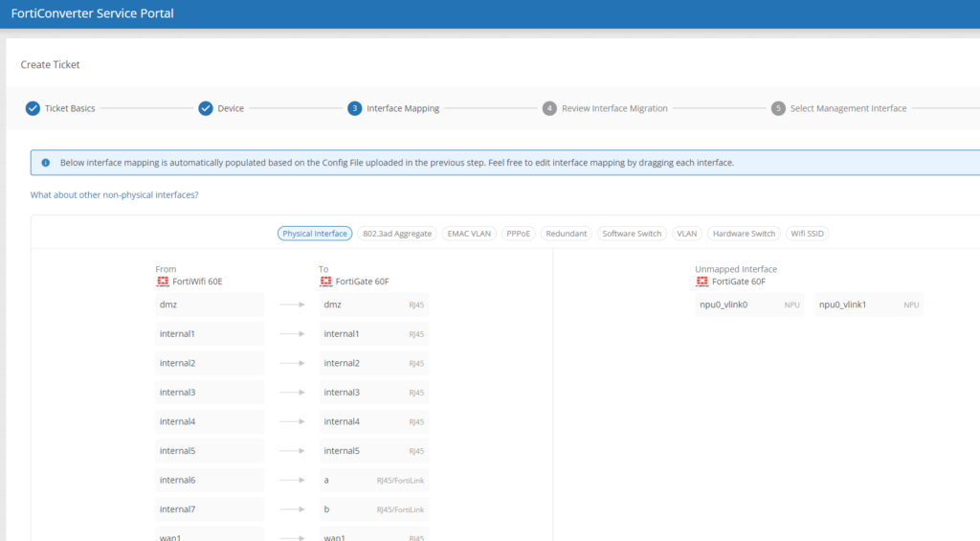Click the step 4 number circle

click(549, 108)
